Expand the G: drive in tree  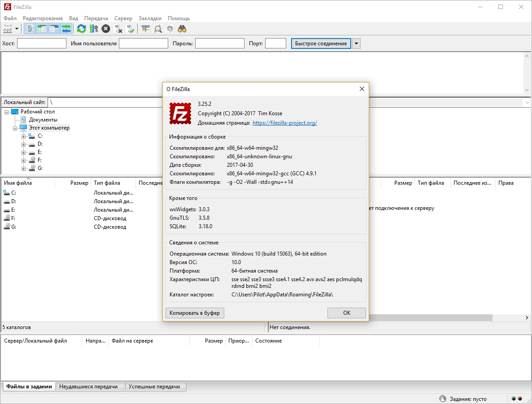coord(23,169)
